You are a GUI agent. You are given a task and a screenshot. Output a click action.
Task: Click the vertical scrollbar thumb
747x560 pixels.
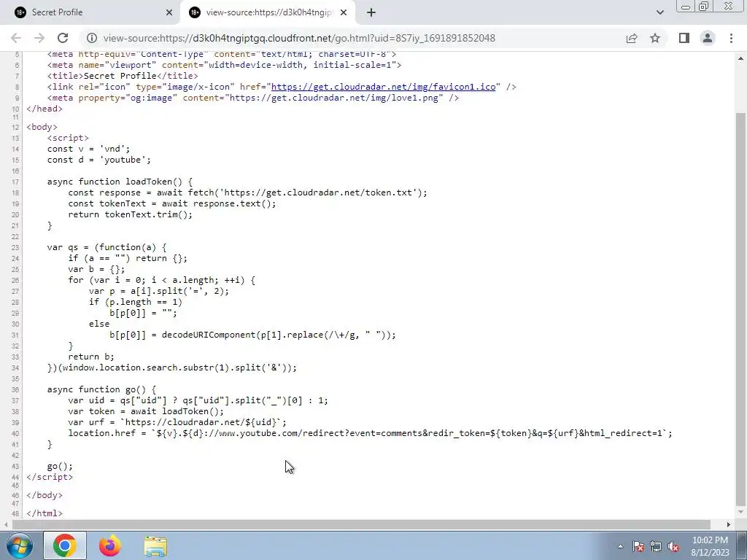[741, 308]
